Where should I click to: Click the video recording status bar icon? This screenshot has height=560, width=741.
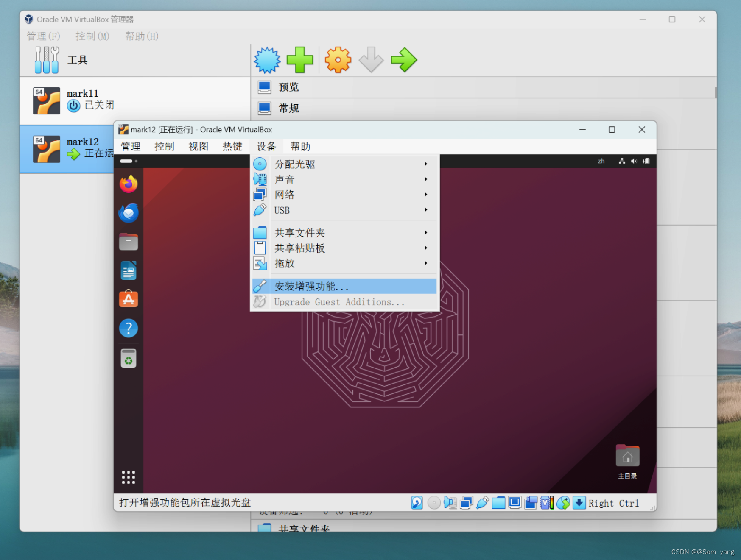click(x=531, y=503)
